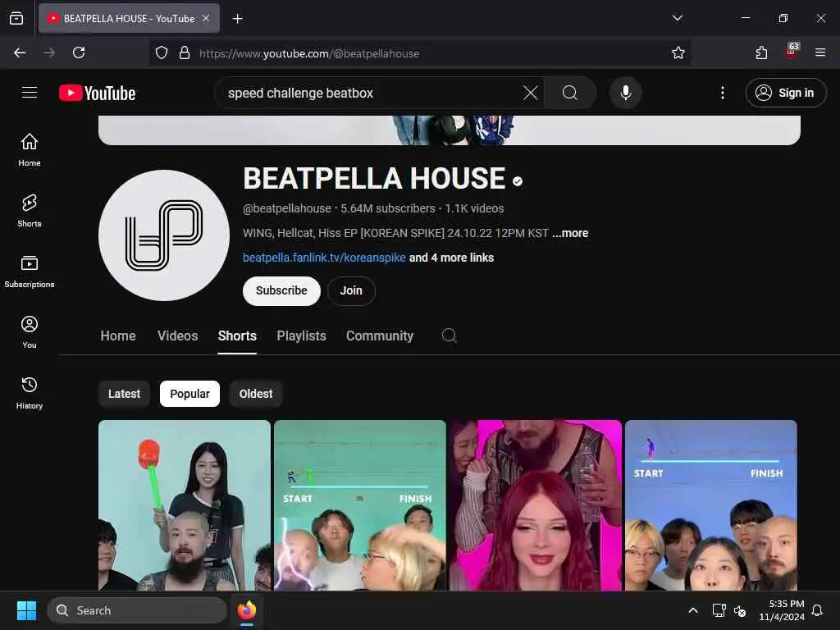The height and width of the screenshot is (630, 840).
Task: Click the magnifier search button
Action: coord(570,93)
